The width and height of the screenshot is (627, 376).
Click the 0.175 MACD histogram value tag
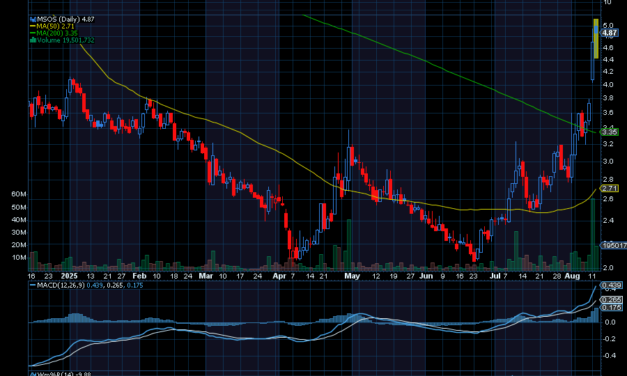tap(612, 307)
